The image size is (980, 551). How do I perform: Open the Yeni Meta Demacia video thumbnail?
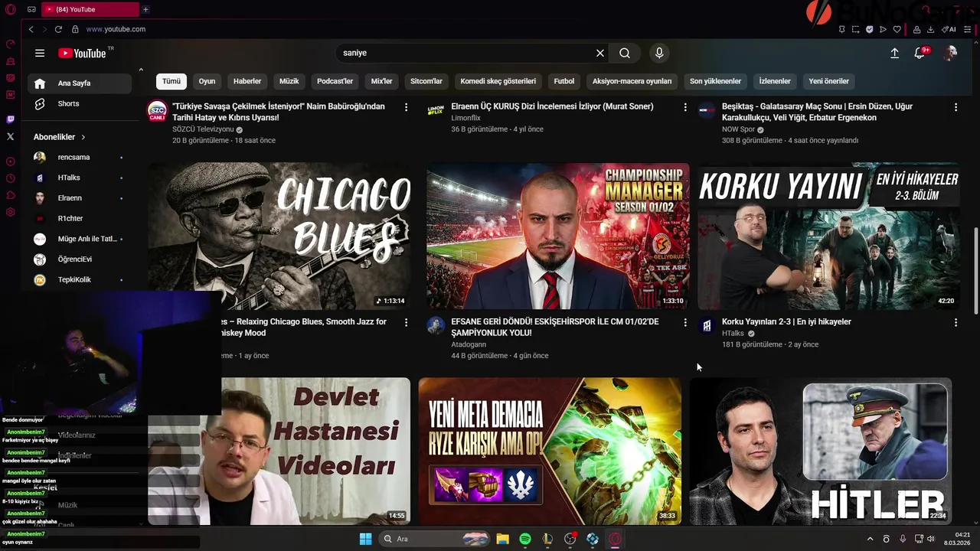[x=550, y=452]
